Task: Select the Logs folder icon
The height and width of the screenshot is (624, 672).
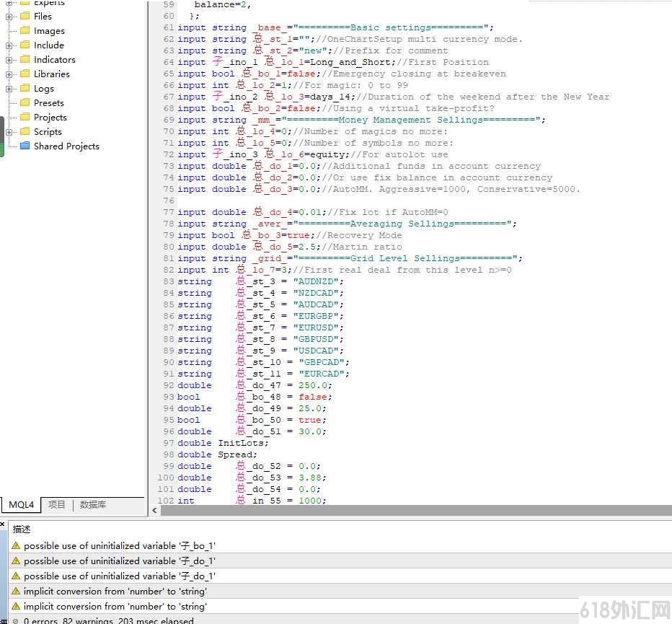Action: point(25,88)
